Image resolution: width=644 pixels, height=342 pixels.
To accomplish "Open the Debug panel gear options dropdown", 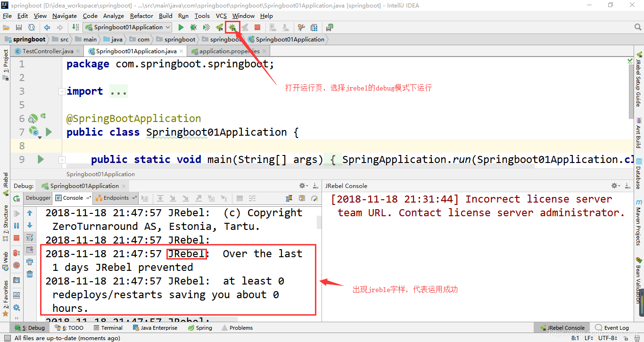I will pos(304,186).
